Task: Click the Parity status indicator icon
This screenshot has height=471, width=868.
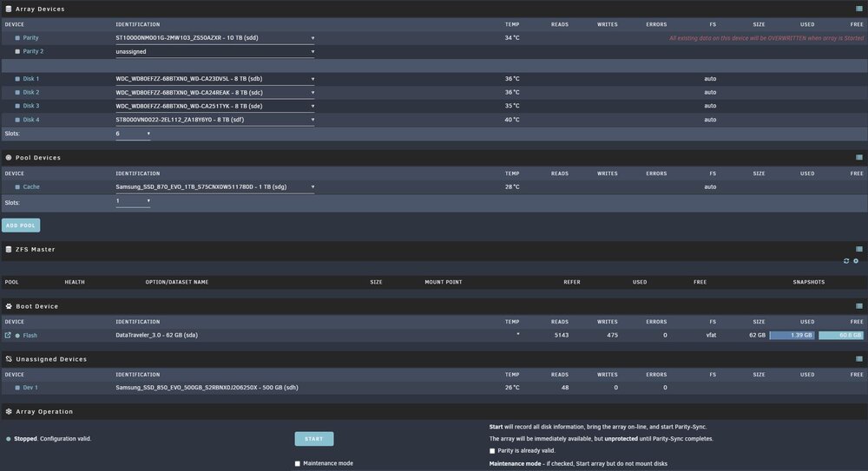Action: [x=17, y=38]
